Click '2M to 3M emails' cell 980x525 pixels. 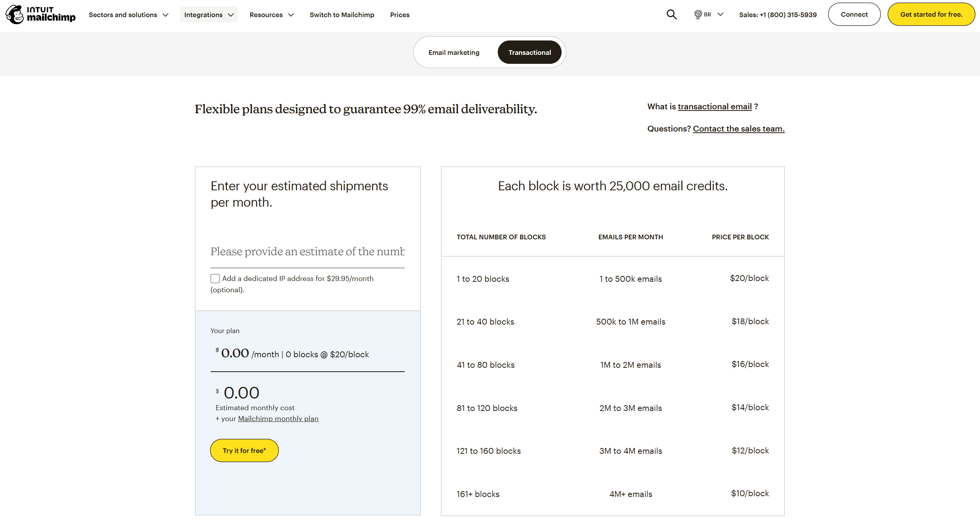(631, 408)
